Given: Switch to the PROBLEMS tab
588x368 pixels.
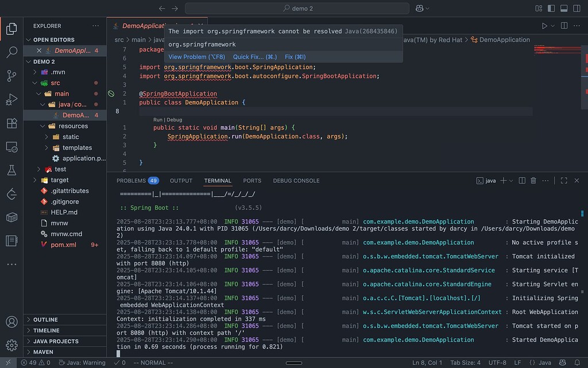Looking at the screenshot, I should (138, 181).
